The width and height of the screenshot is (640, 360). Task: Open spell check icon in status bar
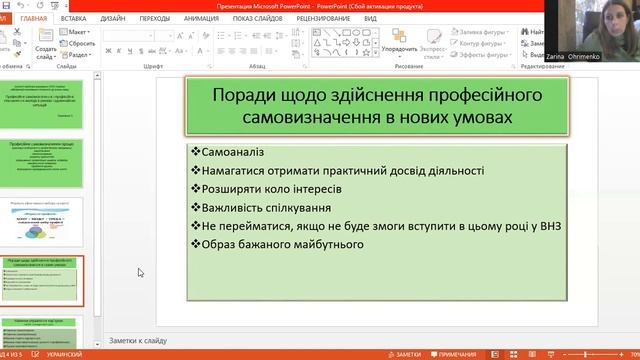(35, 354)
